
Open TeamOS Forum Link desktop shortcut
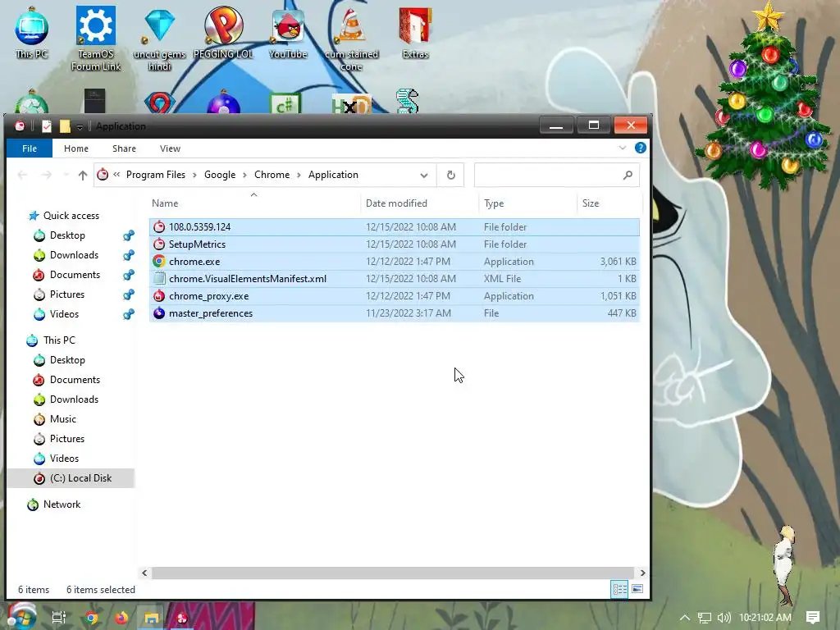[x=96, y=39]
